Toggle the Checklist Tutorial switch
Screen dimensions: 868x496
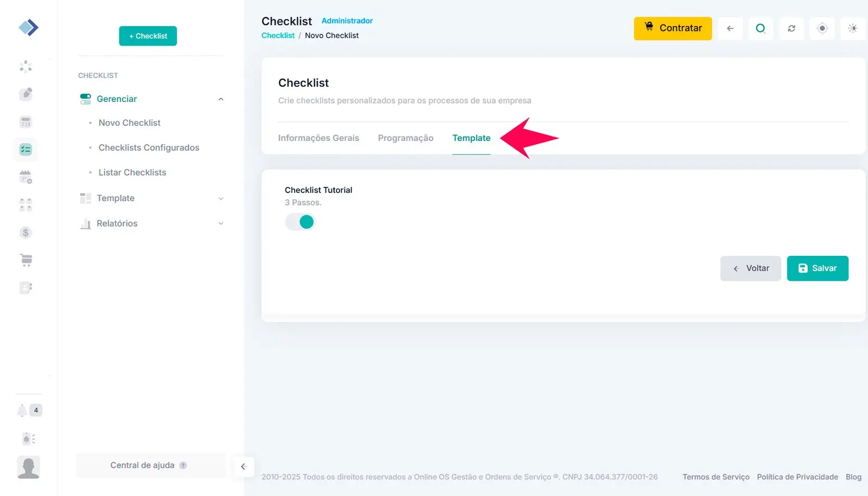point(300,222)
